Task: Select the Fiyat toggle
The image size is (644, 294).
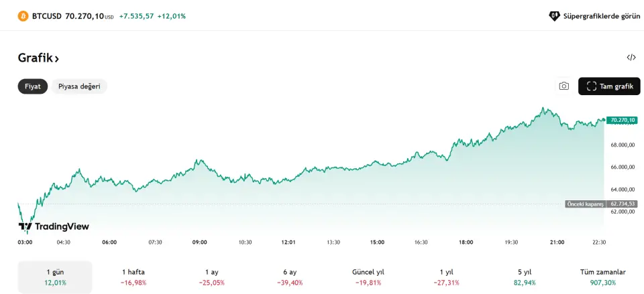Action: coord(33,86)
